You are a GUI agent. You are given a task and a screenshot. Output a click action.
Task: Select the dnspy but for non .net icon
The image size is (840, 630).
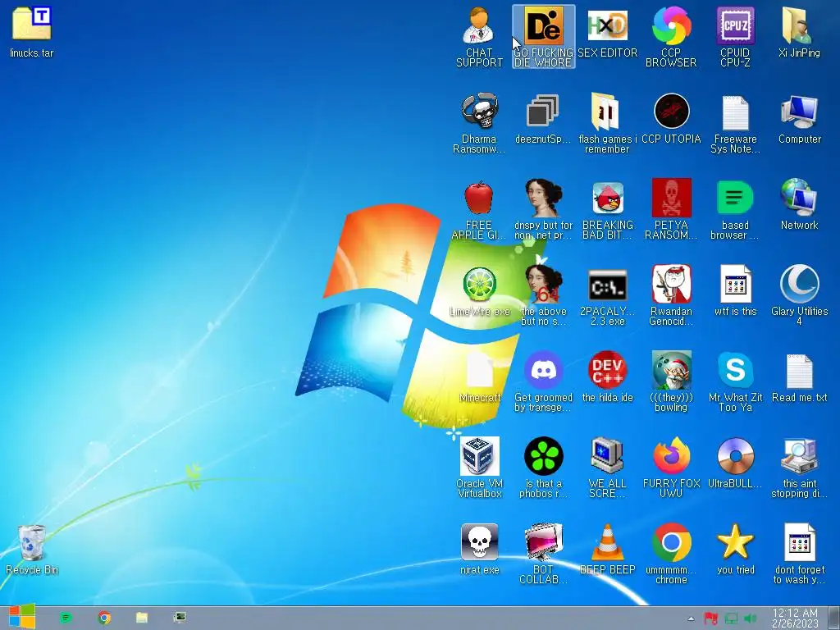coord(543,199)
